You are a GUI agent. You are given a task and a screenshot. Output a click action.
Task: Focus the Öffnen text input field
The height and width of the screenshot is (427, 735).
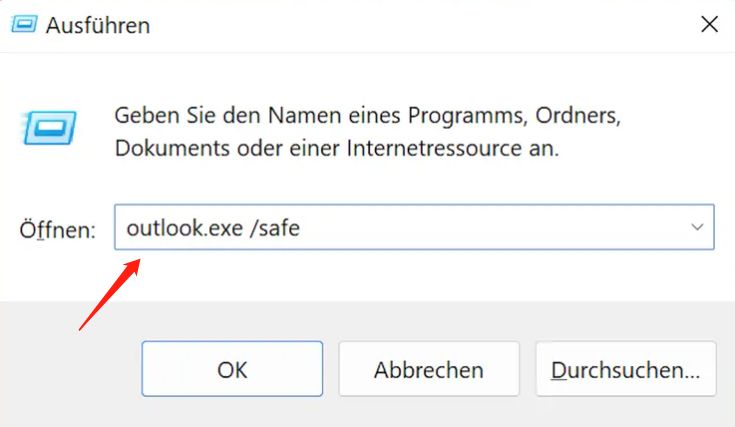[x=414, y=227]
